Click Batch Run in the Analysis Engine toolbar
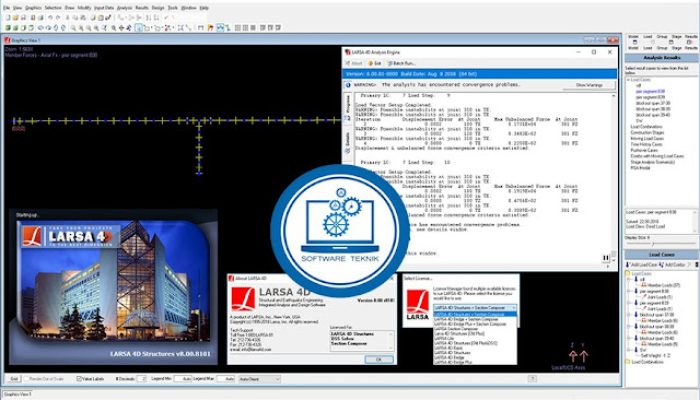The image size is (700, 400). (x=400, y=63)
